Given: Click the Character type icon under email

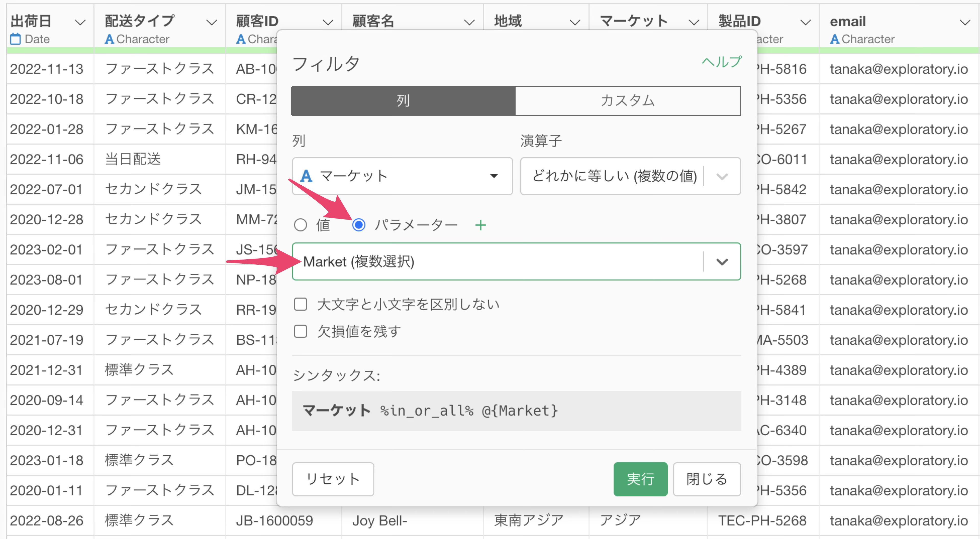Looking at the screenshot, I should (834, 39).
